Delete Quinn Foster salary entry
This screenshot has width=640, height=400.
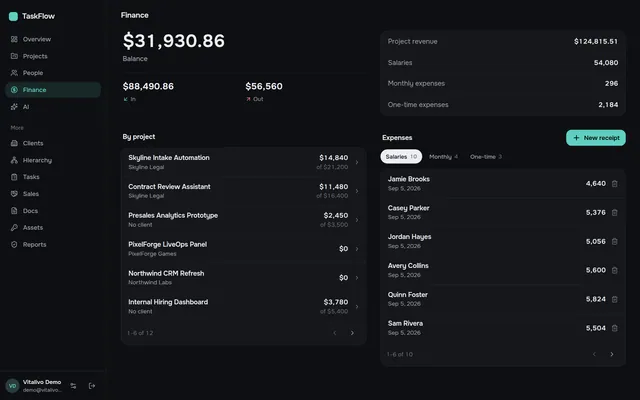click(x=615, y=299)
